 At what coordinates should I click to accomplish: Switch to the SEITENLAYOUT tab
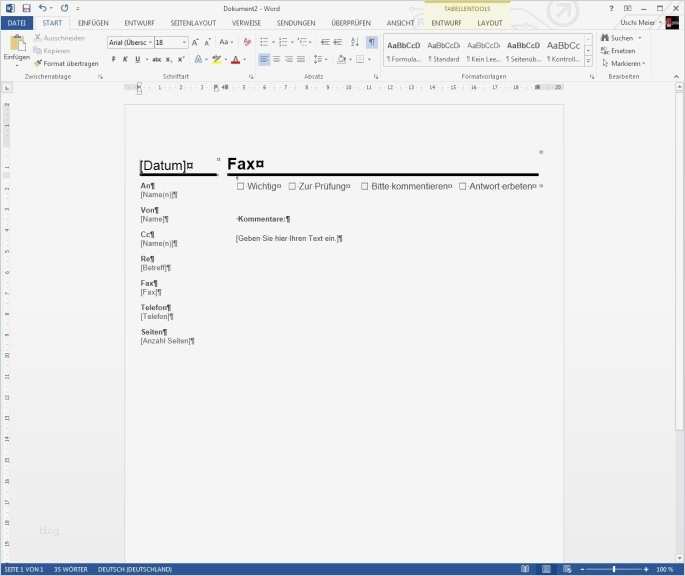193,23
